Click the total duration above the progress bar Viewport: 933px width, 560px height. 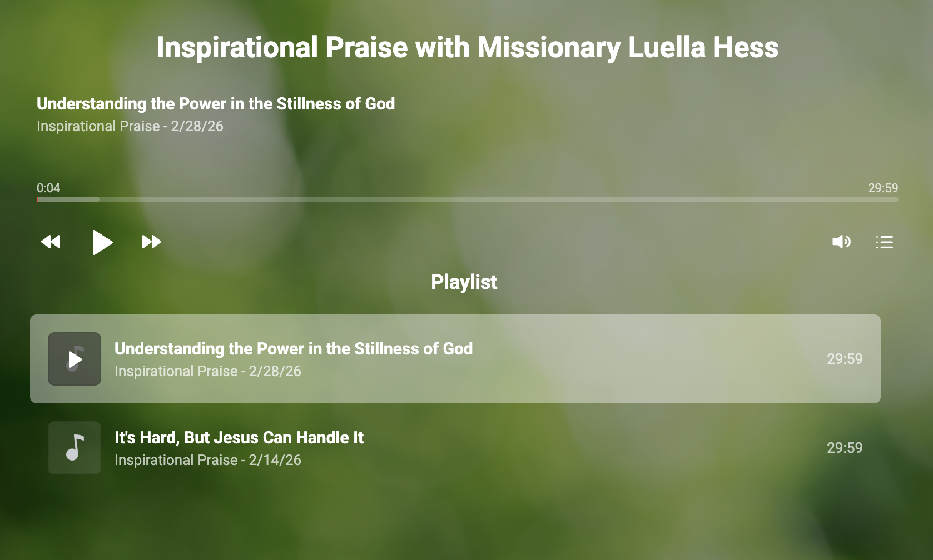pyautogui.click(x=882, y=188)
